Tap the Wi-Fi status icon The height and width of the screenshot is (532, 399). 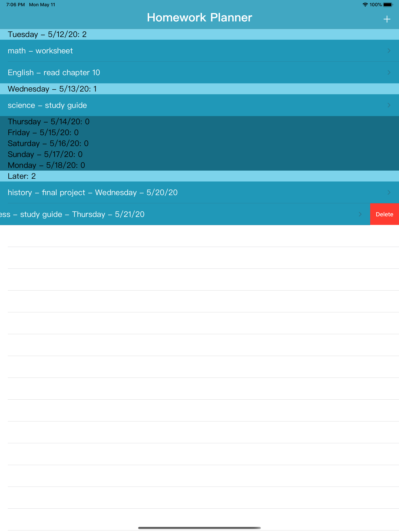tap(365, 4)
